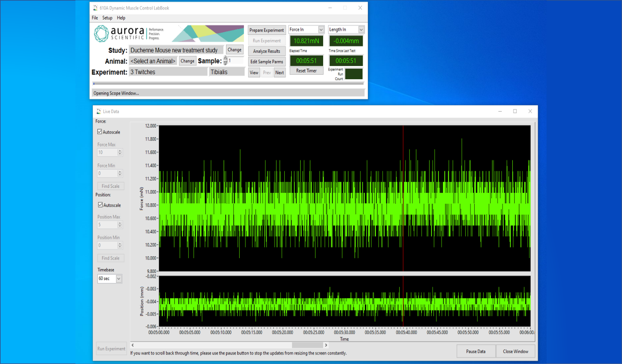Click the -0.004mm length readout
This screenshot has width=622, height=364.
tap(346, 41)
